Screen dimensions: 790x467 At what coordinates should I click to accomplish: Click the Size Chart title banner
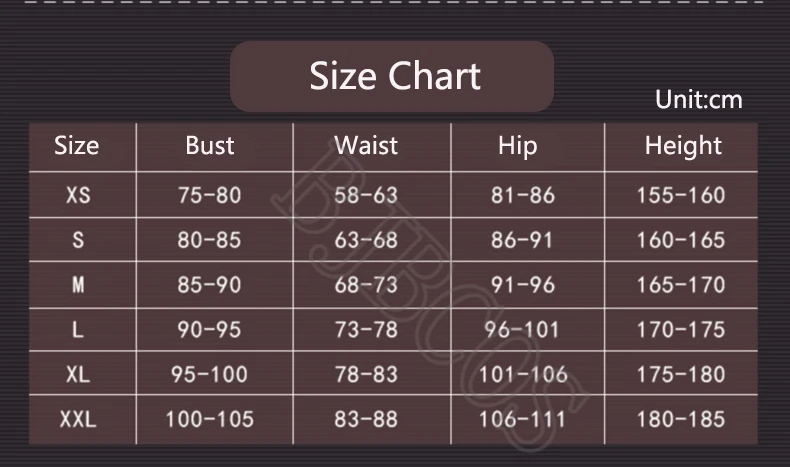(392, 76)
